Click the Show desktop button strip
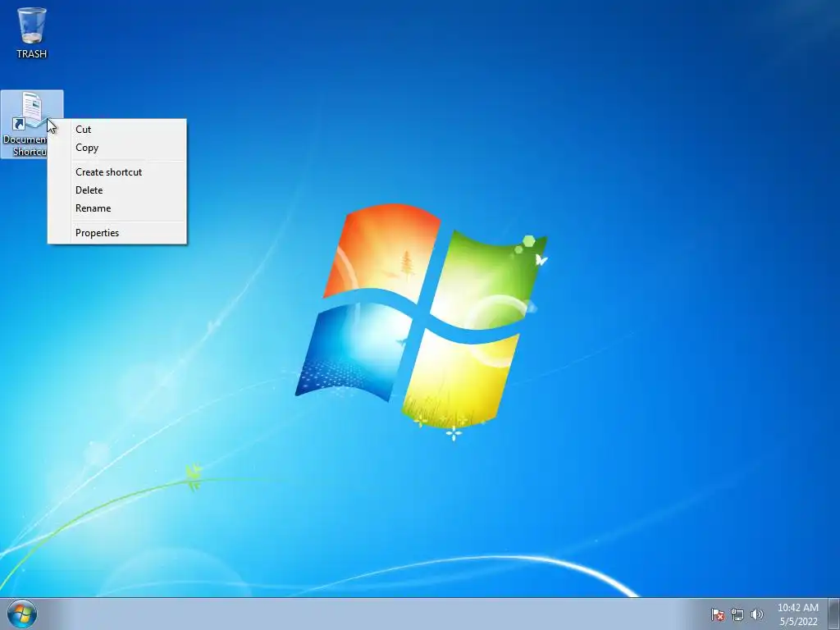Viewport: 840px width, 630px height. (833, 614)
